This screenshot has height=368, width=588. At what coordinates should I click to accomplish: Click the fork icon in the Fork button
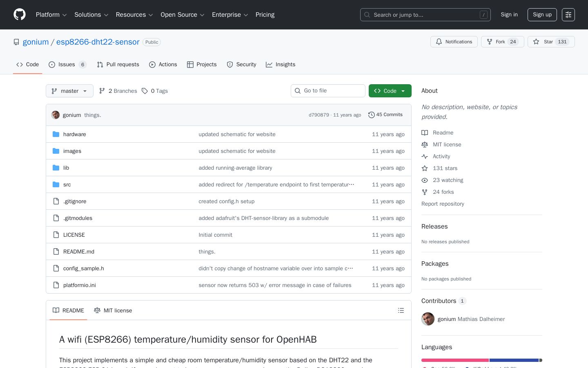point(490,42)
